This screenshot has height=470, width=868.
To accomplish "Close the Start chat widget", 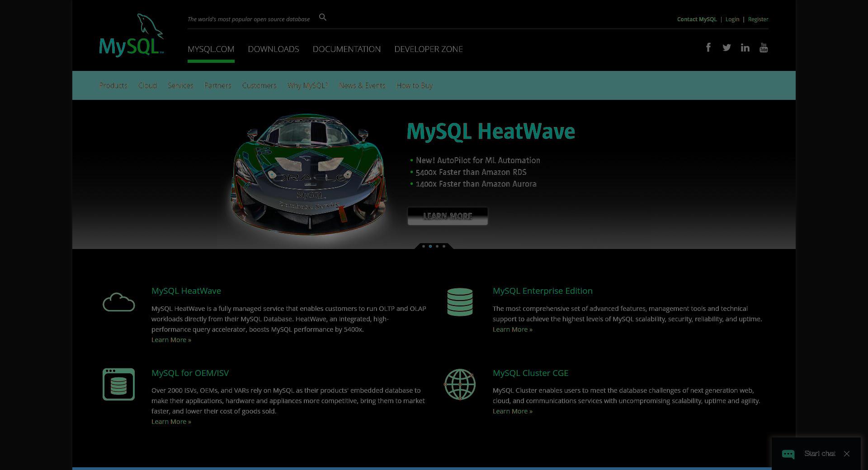I will [x=846, y=454].
